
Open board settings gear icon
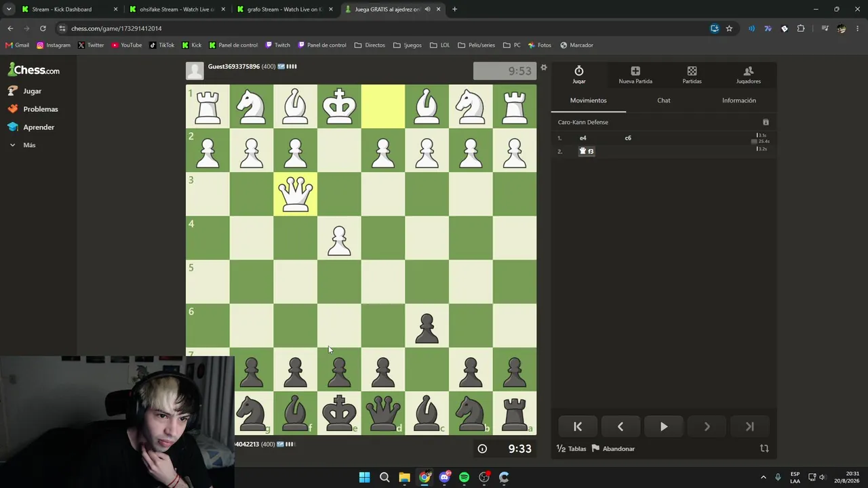[543, 68]
